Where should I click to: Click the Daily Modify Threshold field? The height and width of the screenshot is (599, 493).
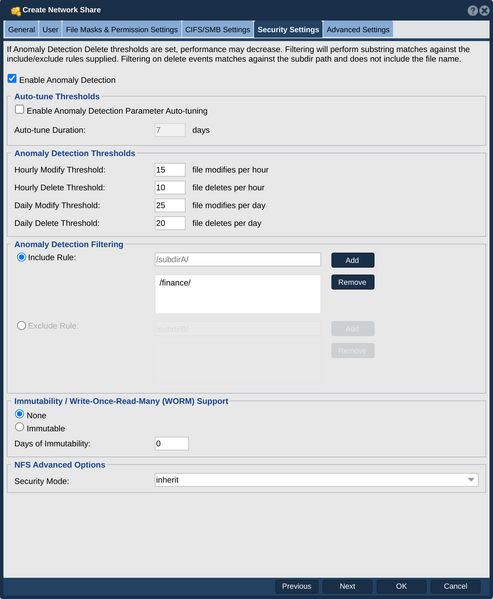click(170, 205)
